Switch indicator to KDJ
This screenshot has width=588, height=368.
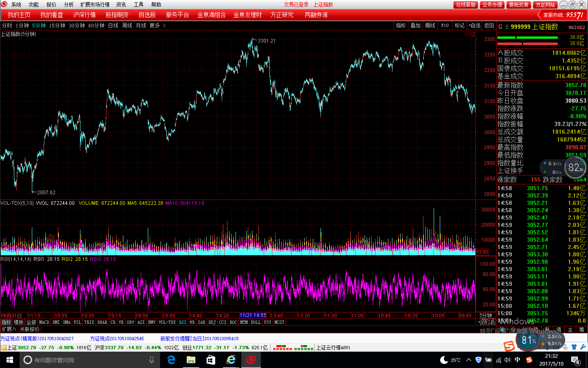point(212,322)
